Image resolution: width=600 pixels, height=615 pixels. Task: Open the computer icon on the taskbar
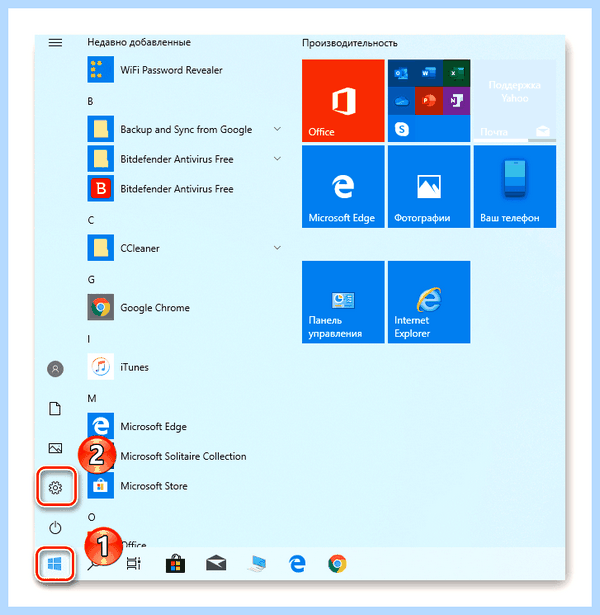(x=257, y=564)
